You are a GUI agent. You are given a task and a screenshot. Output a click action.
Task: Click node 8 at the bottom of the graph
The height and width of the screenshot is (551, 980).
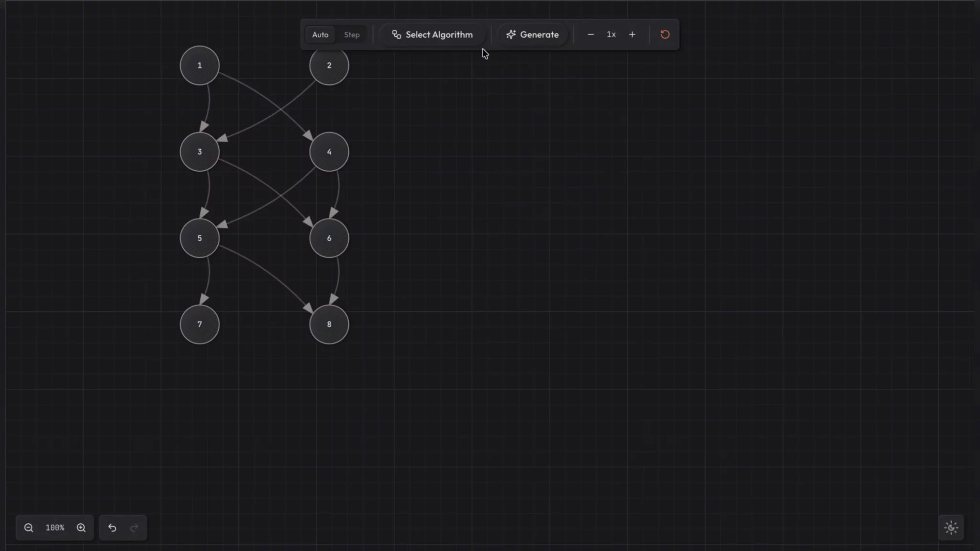coord(328,324)
